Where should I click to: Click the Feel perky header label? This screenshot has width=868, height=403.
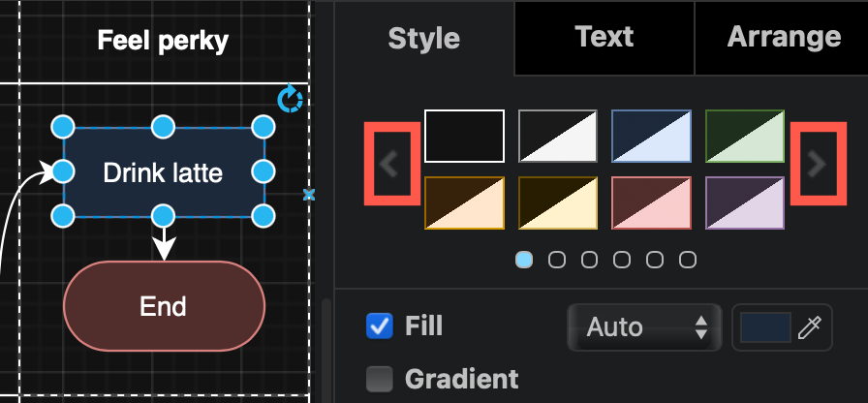pyautogui.click(x=163, y=41)
